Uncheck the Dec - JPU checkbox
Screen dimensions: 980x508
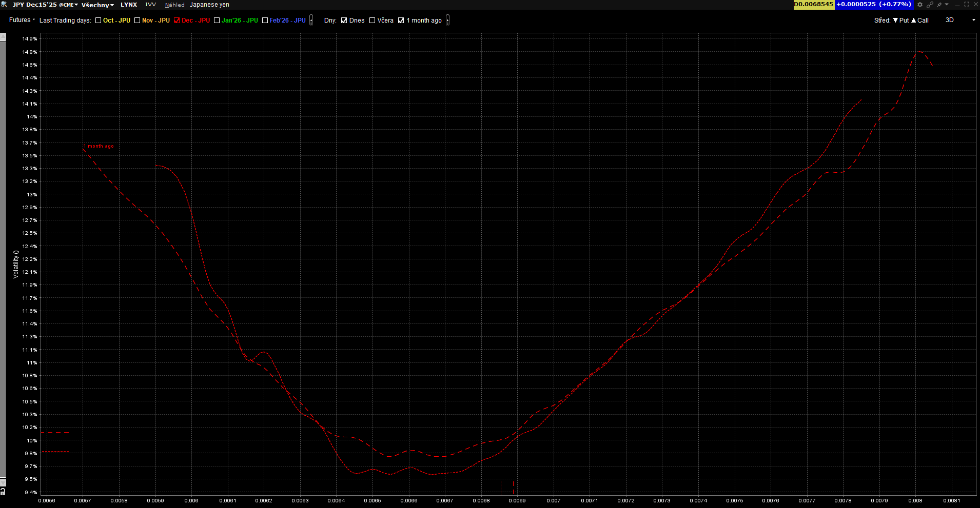[177, 21]
